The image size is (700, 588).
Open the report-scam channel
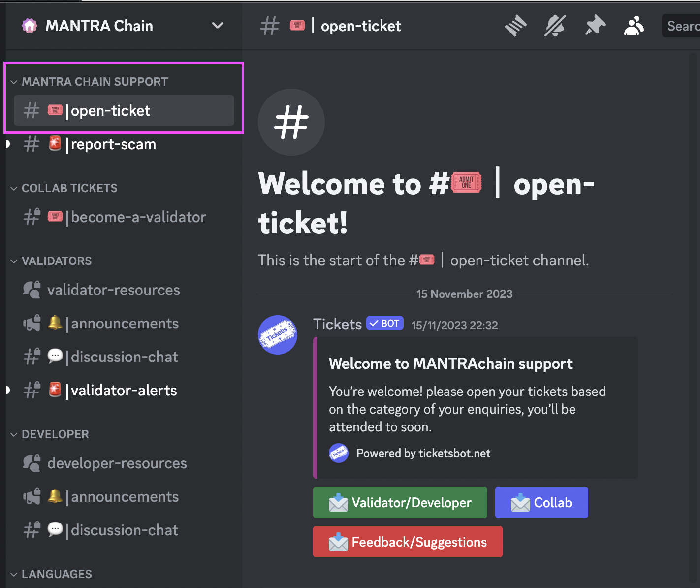click(x=113, y=144)
